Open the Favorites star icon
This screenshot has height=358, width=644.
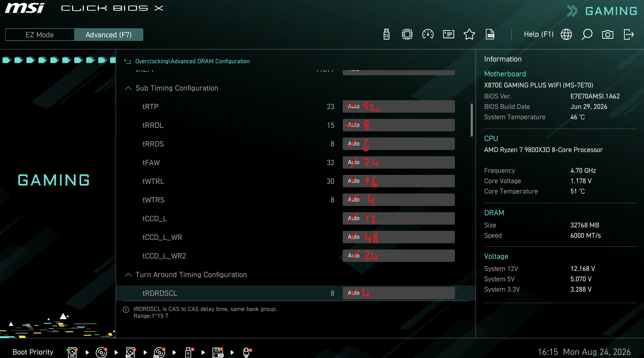click(x=469, y=35)
